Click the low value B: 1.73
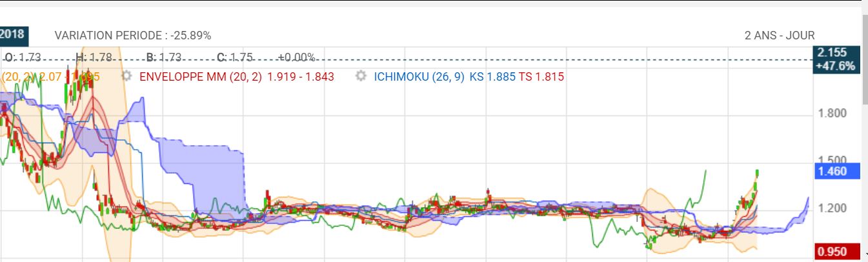This screenshot has height=262, width=868. 164,57
